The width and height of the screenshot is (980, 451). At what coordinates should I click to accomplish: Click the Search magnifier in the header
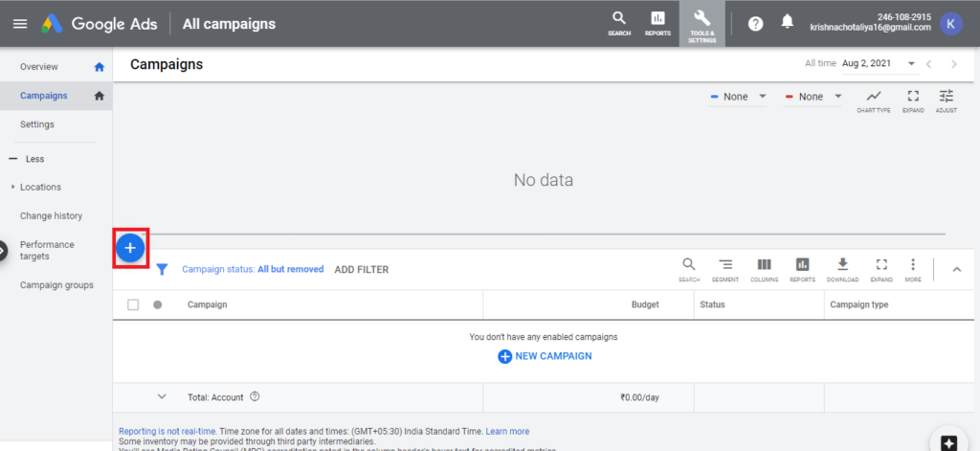(619, 23)
